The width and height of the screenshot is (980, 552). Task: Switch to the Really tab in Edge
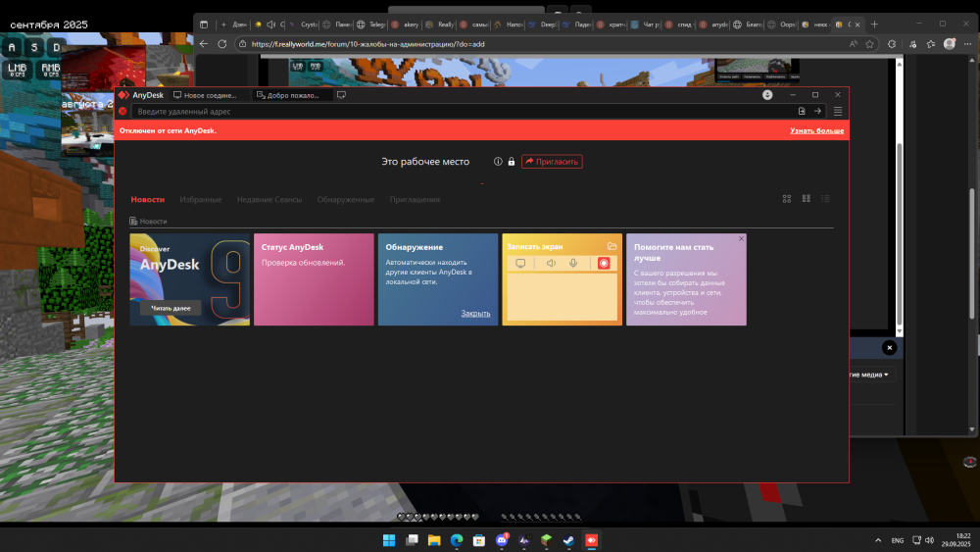440,25
